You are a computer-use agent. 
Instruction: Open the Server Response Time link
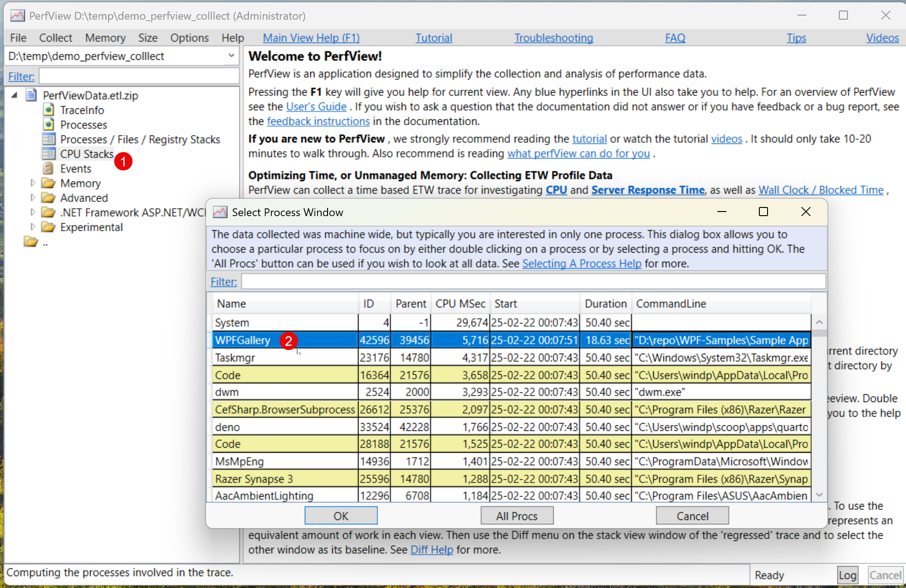click(x=648, y=190)
